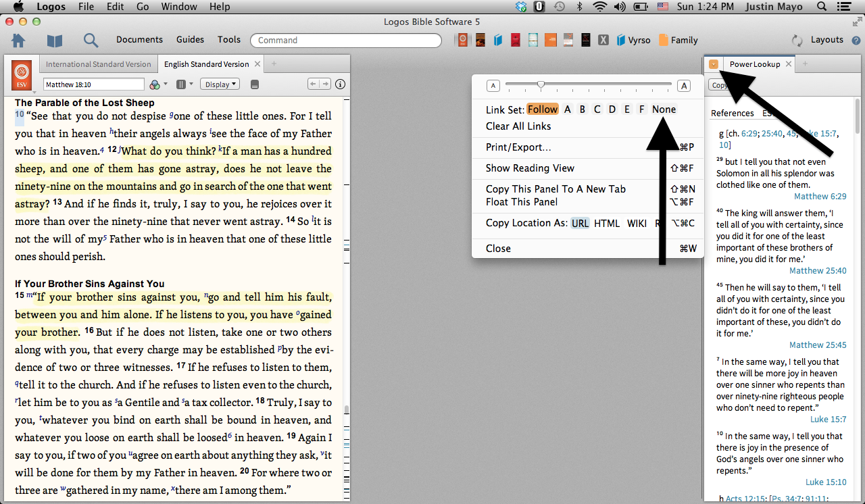865x504 pixels.
Task: Select Link Set A
Action: (568, 109)
